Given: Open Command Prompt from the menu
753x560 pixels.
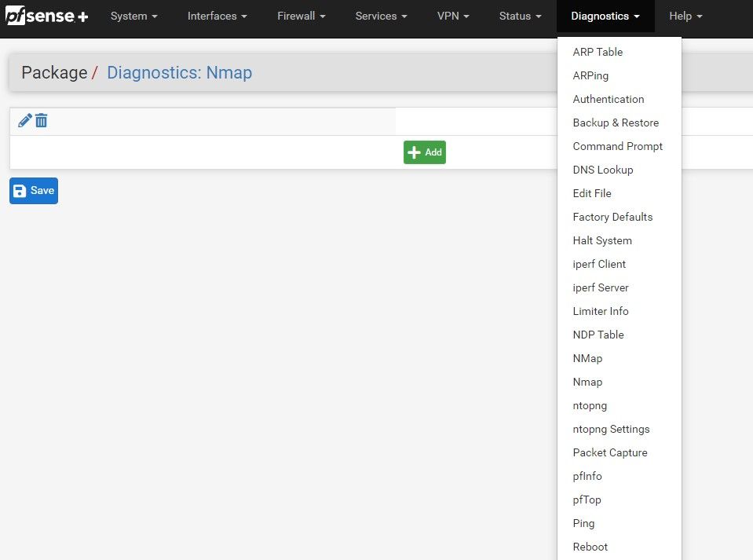Looking at the screenshot, I should click(x=617, y=146).
